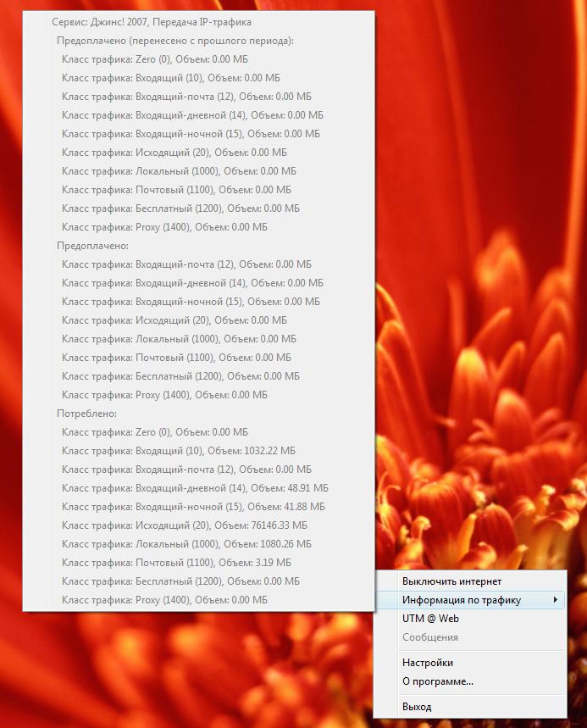The image size is (587, 728).
Task: Select the greyed 'Сообщения' menu item
Action: [470, 637]
